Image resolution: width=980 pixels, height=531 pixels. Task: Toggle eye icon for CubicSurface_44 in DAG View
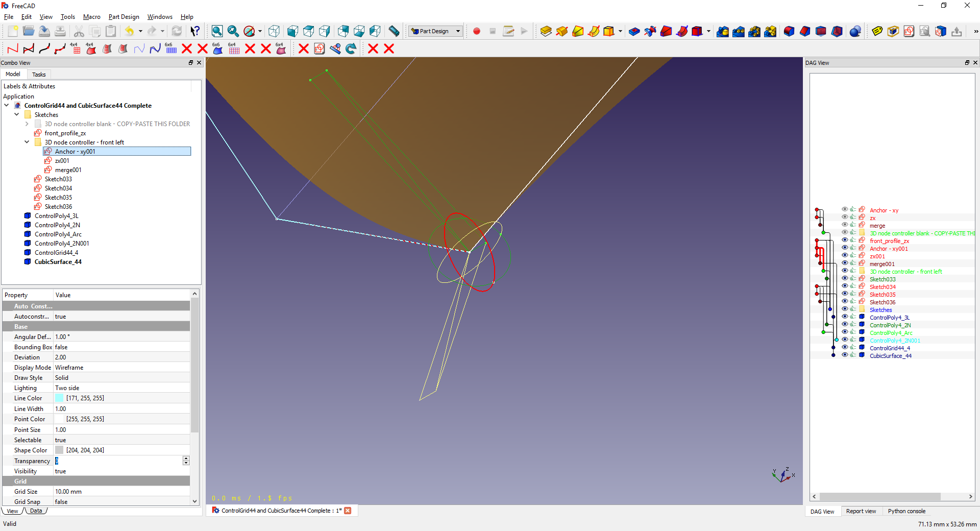pyautogui.click(x=845, y=355)
